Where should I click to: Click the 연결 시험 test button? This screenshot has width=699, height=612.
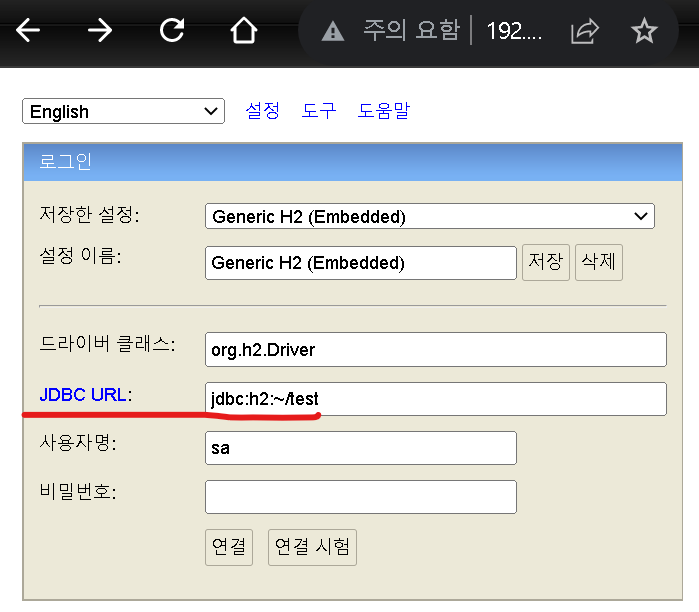click(312, 547)
